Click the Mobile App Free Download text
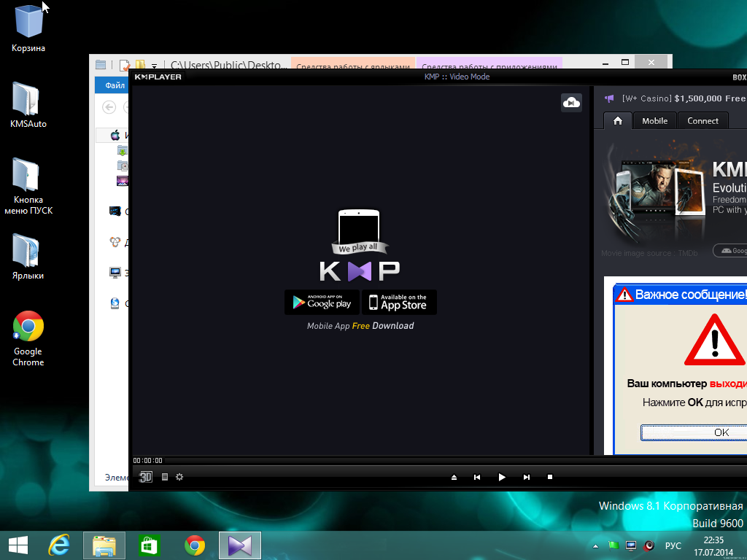 [360, 326]
